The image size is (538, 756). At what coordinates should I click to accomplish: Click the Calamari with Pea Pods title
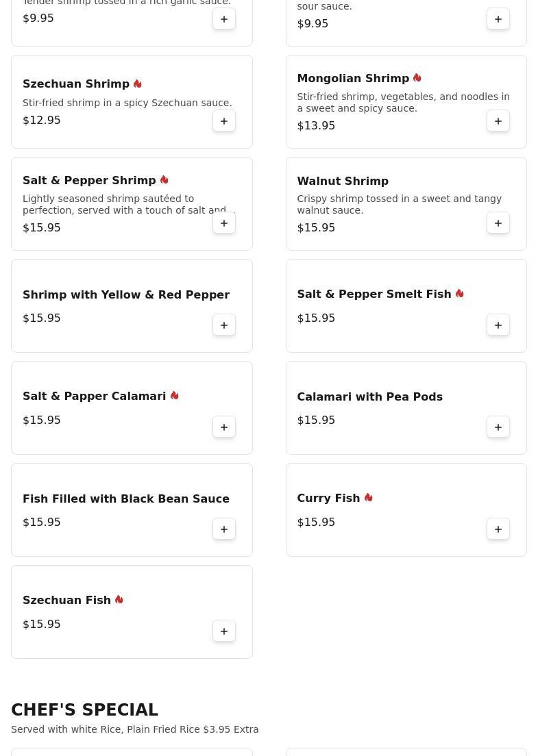(369, 397)
